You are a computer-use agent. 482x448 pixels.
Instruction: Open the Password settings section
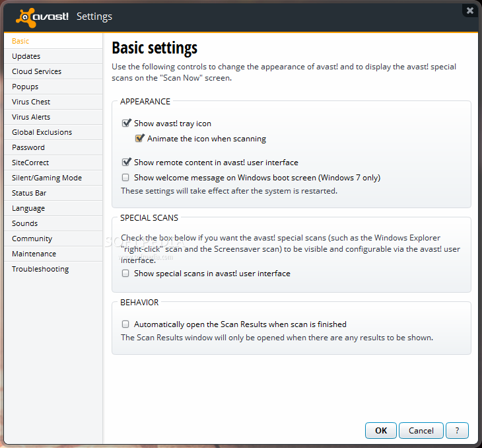(28, 147)
